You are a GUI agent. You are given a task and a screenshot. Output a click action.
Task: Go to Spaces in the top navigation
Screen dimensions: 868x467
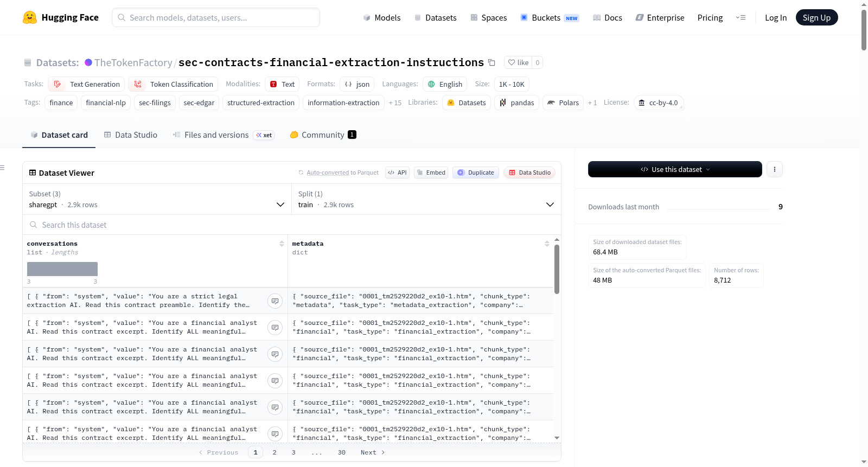pyautogui.click(x=488, y=17)
